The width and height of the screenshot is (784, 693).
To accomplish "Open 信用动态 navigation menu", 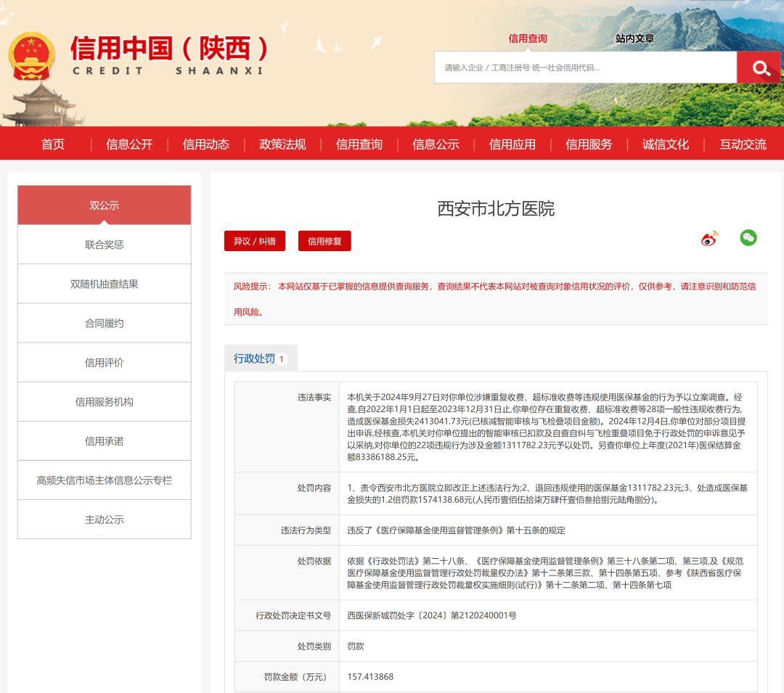I will tap(205, 144).
